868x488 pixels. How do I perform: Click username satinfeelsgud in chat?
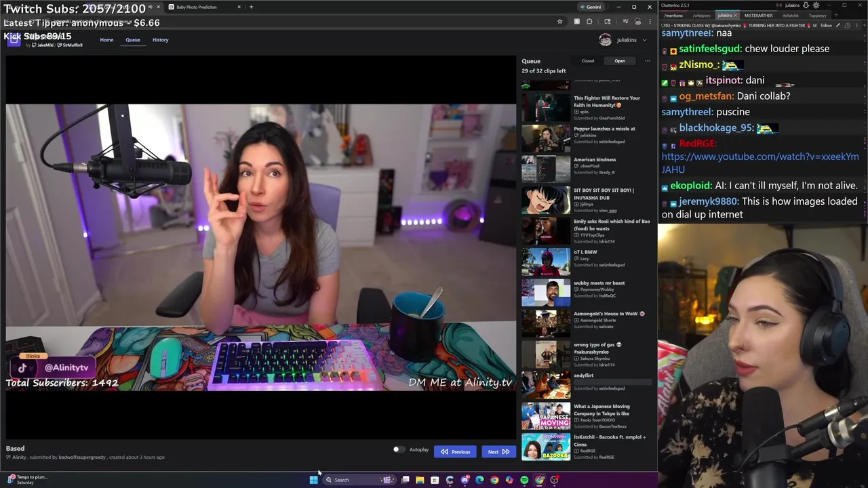coord(710,49)
